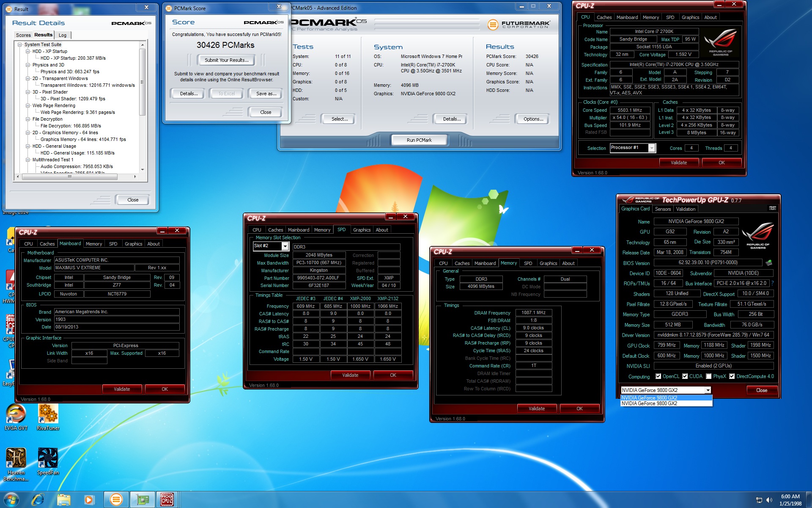812x508 pixels.
Task: Collapse the Physics and 3D tree node
Action: pos(28,65)
